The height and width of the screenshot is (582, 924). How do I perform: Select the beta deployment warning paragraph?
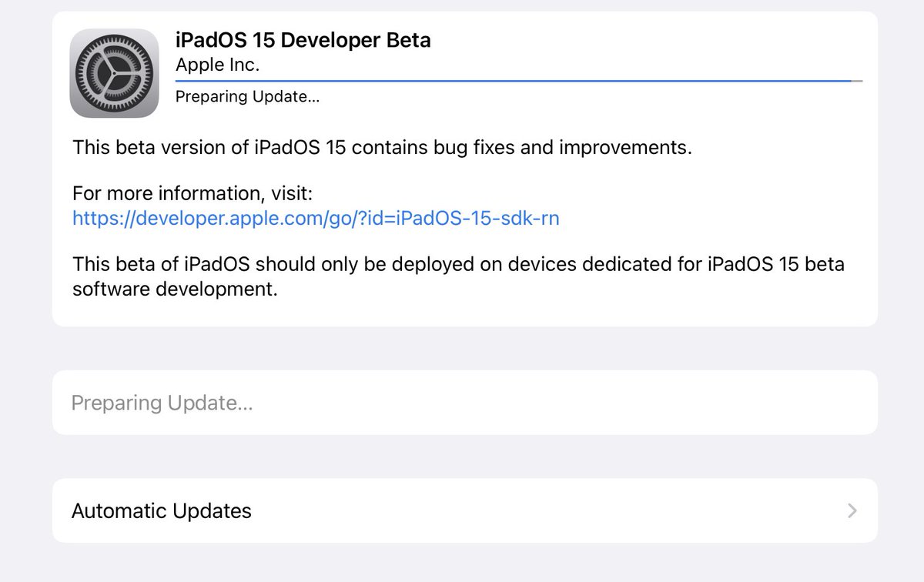coord(459,277)
